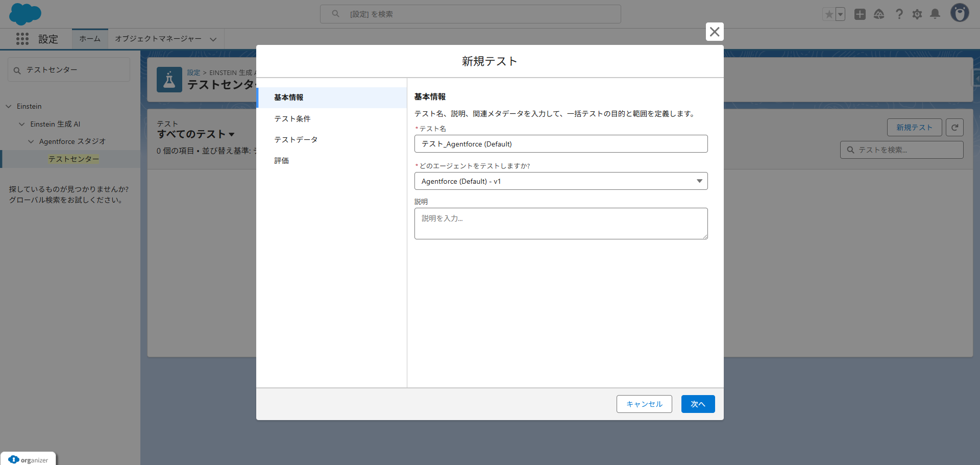980x465 pixels.
Task: Open the agent selection dropdown
Action: [x=561, y=181]
